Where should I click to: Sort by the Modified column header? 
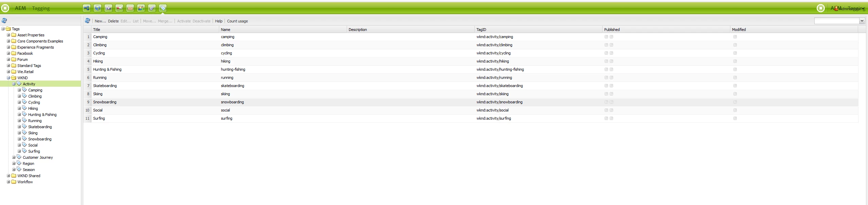click(x=794, y=30)
